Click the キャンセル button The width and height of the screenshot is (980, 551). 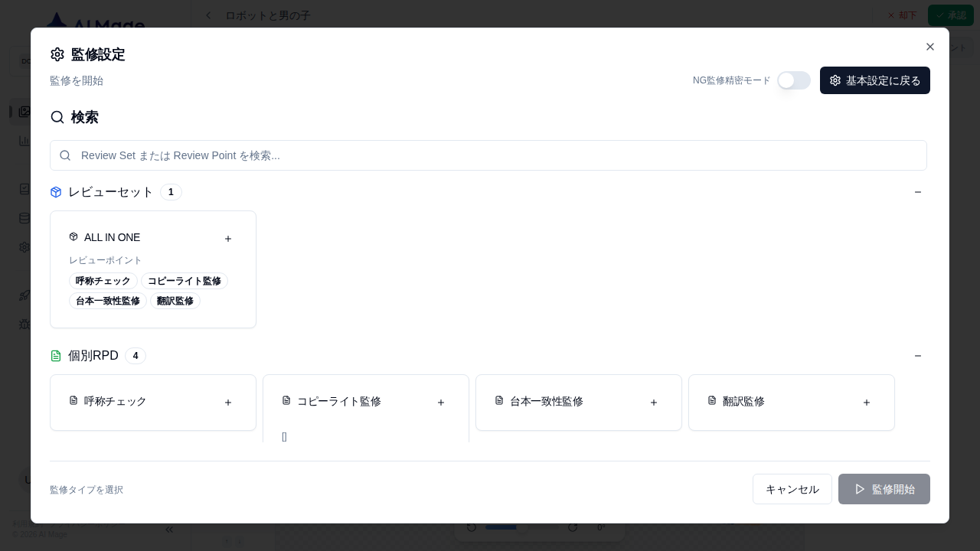[x=792, y=489]
